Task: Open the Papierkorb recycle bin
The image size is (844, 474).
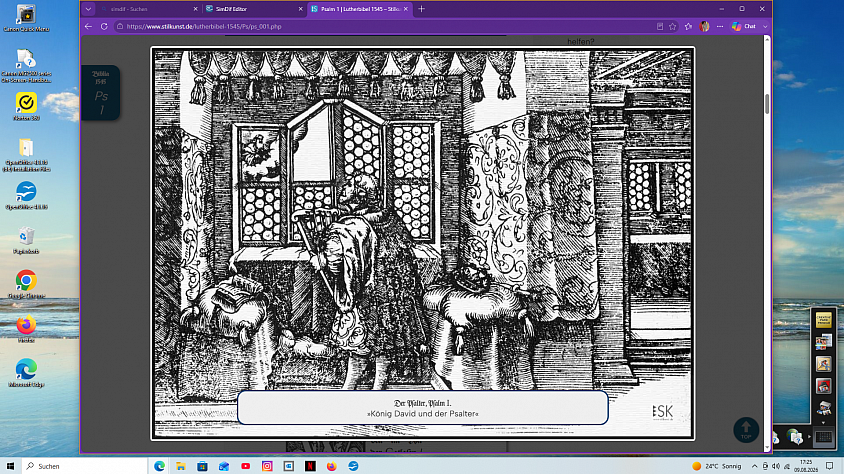Action: coord(26,239)
